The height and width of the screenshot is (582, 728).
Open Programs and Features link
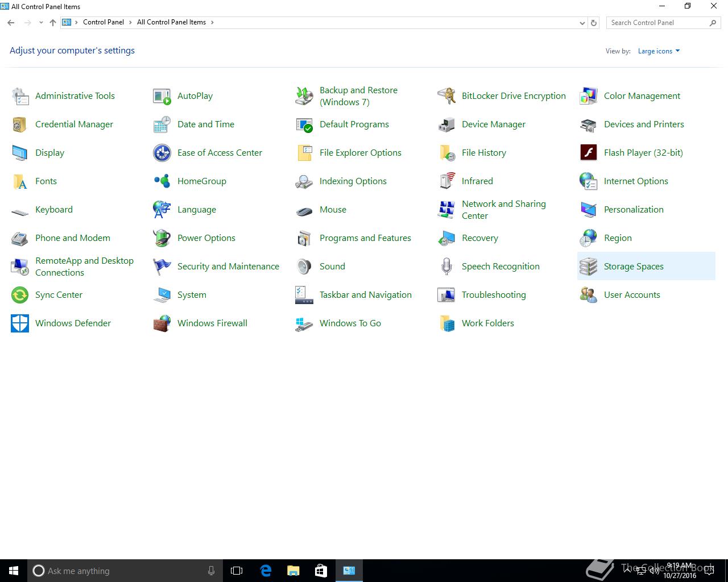point(365,238)
